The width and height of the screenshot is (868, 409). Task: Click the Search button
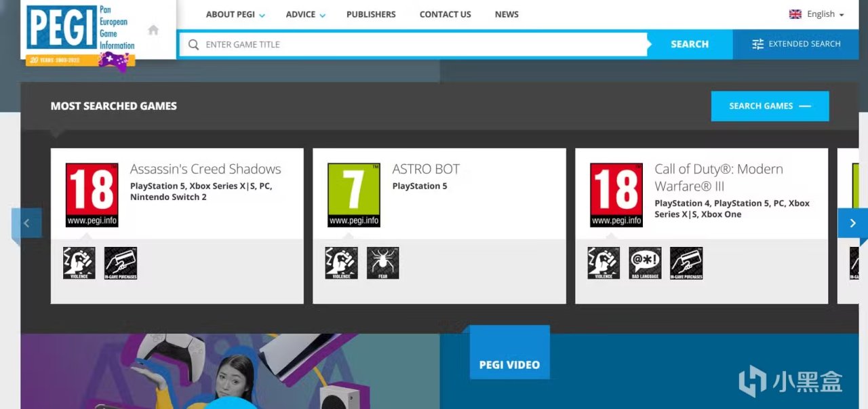(690, 44)
